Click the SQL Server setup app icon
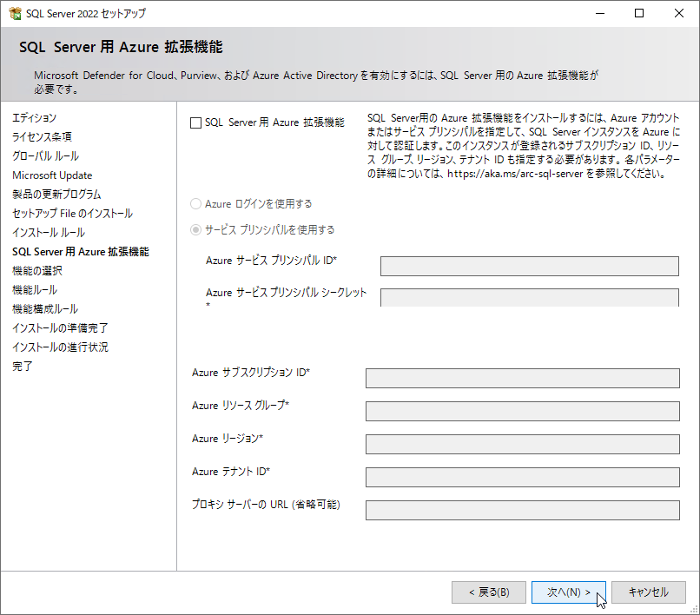 coord(15,13)
